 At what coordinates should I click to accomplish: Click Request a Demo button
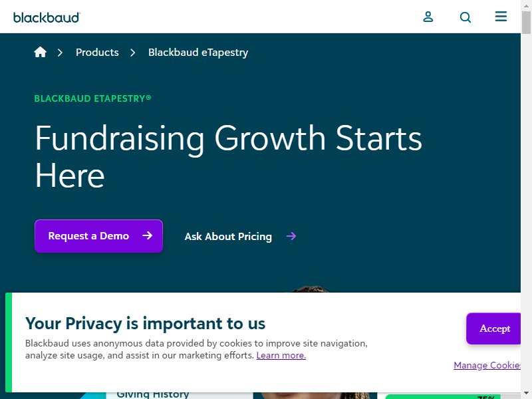coord(98,236)
